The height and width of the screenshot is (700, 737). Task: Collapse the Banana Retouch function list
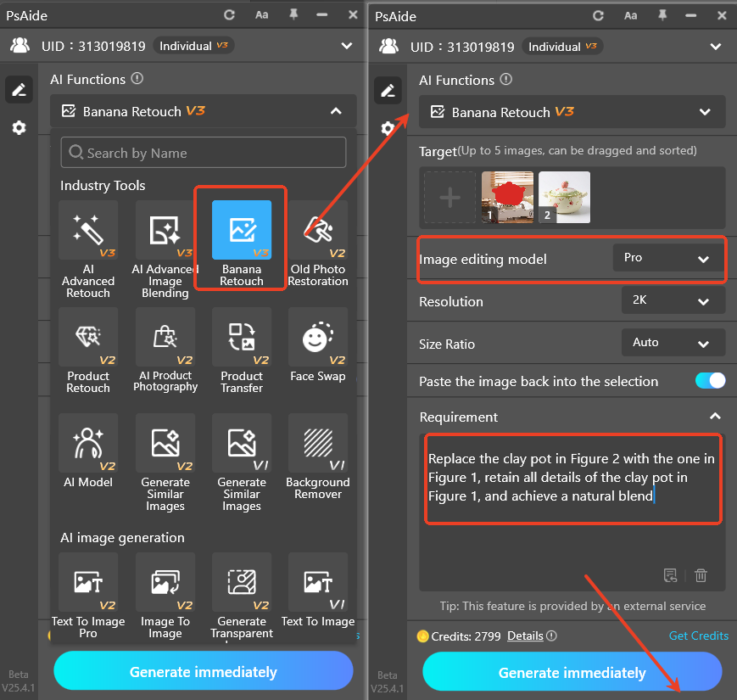334,111
